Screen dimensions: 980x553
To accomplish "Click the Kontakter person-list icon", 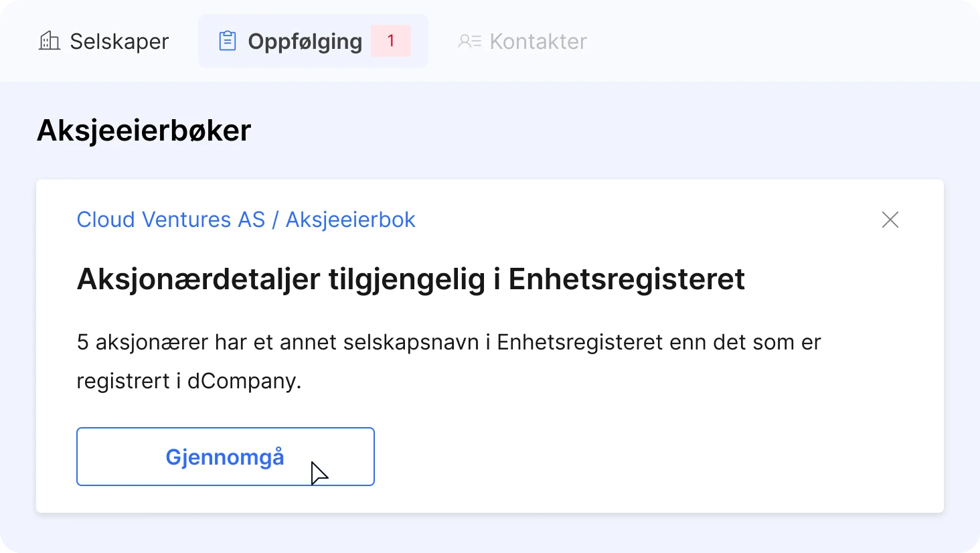I will [x=469, y=42].
